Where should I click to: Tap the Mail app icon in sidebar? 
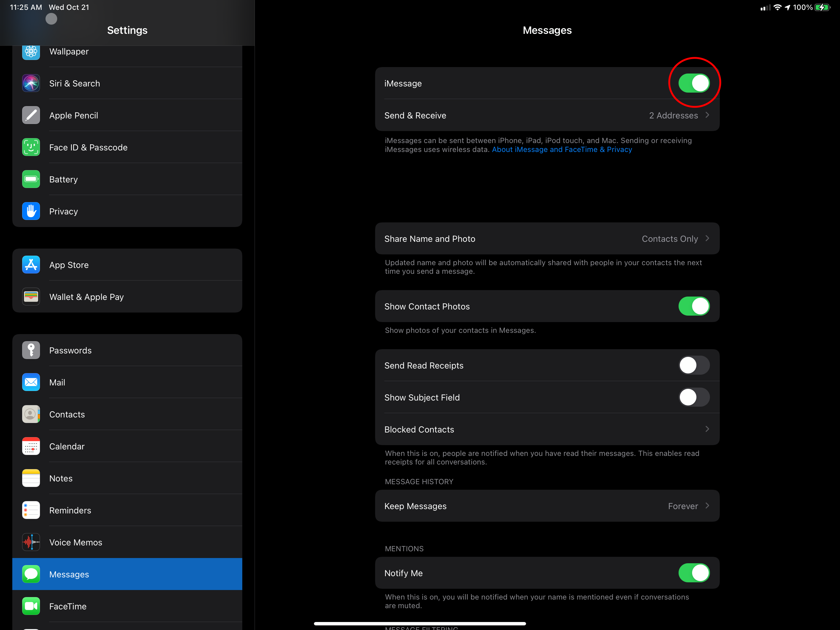31,382
